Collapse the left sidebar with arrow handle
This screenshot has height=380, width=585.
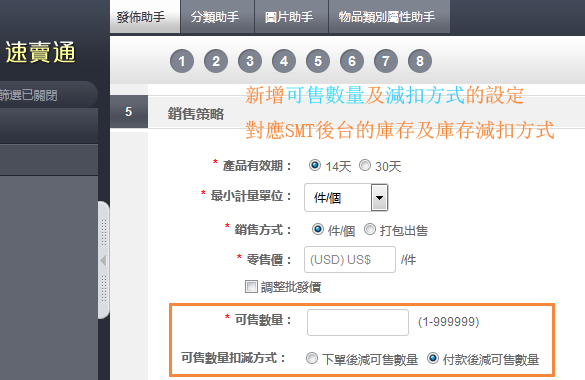103,260
